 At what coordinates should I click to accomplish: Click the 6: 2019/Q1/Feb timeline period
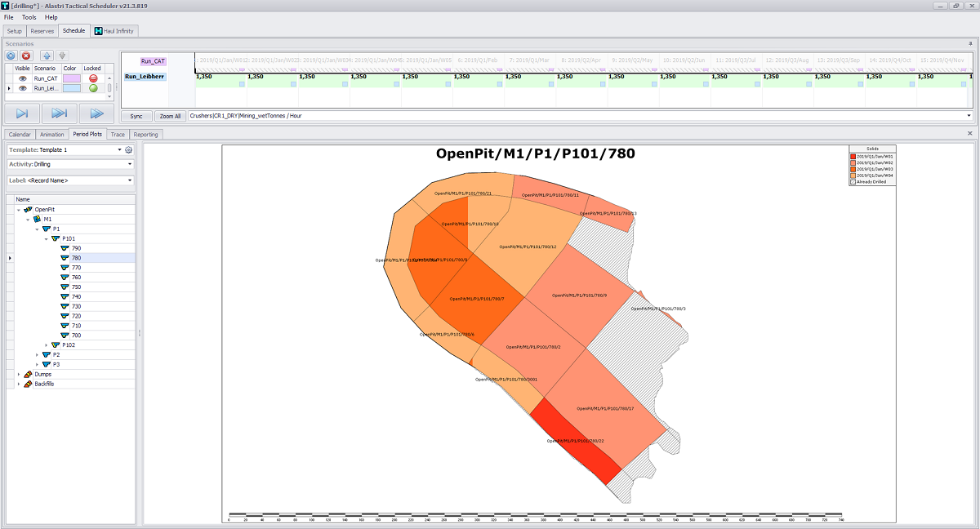point(478,60)
